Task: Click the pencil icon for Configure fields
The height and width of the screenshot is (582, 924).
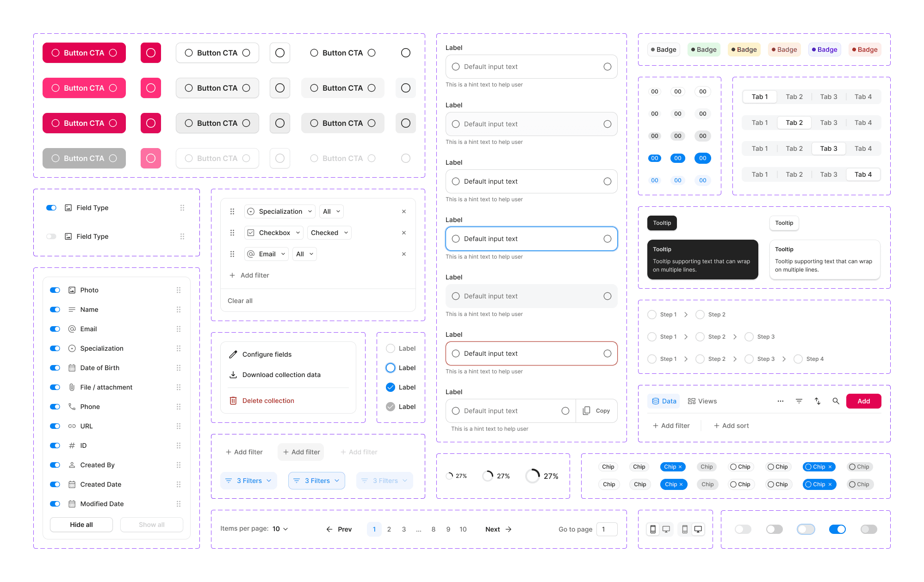Action: click(x=233, y=354)
